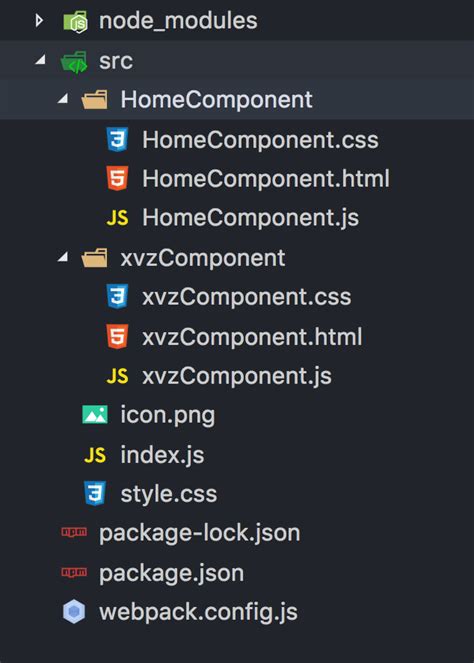
Task: Open the xvzComponent.css file
Action: click(247, 297)
